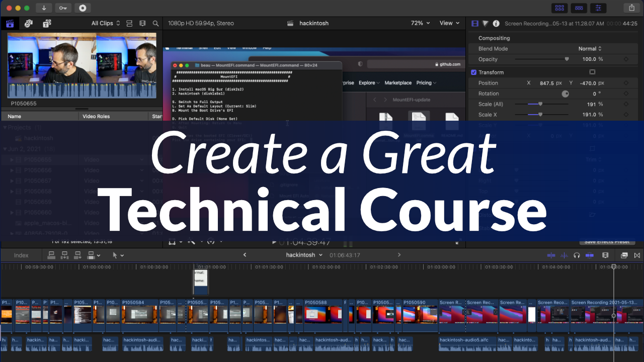Click the Opacity slider handle
The width and height of the screenshot is (644, 362).
(x=567, y=59)
